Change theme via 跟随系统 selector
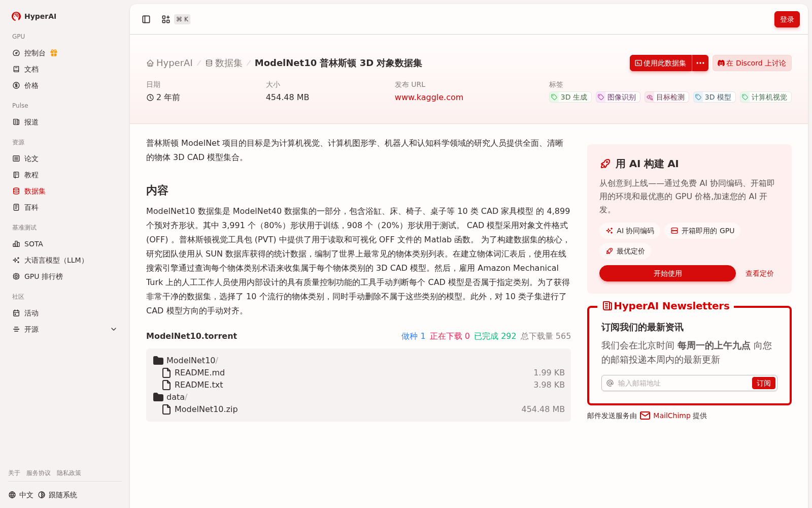812x508 pixels. (58, 495)
